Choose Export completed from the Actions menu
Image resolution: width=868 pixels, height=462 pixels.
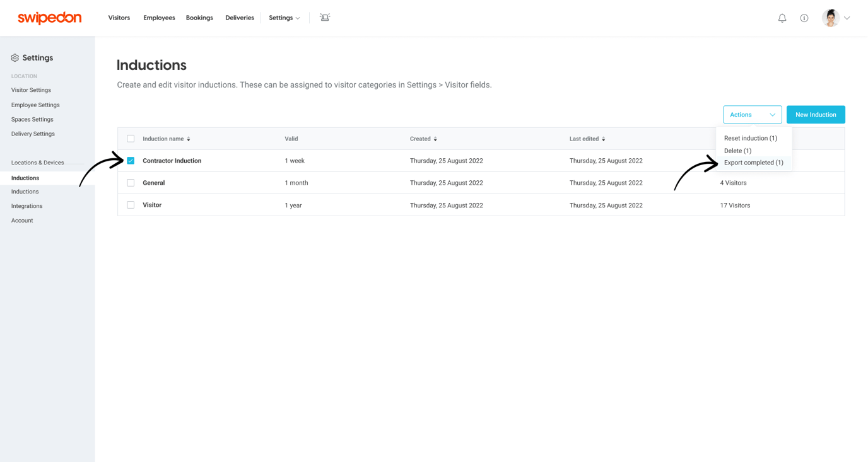(754, 162)
